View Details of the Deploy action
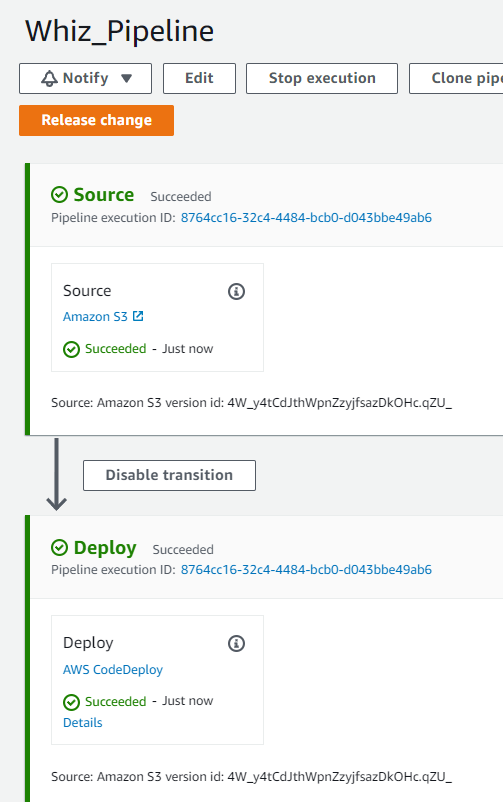The width and height of the screenshot is (503, 802). 82,723
